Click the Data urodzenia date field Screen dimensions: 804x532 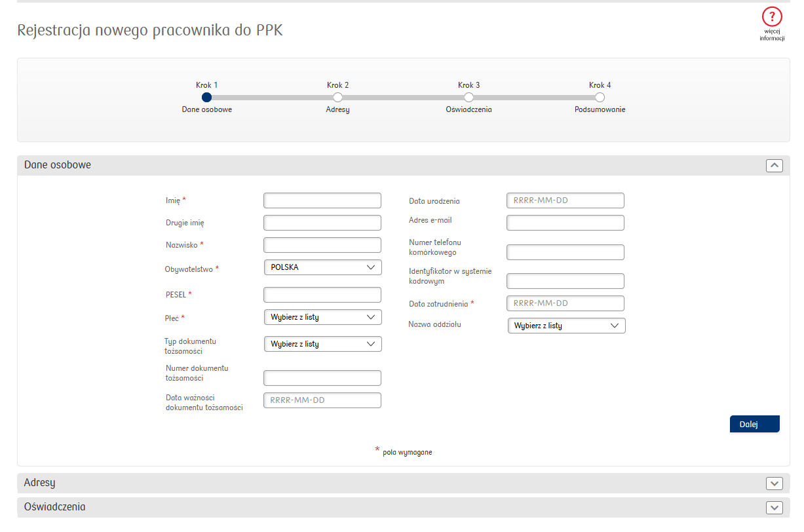pos(565,200)
